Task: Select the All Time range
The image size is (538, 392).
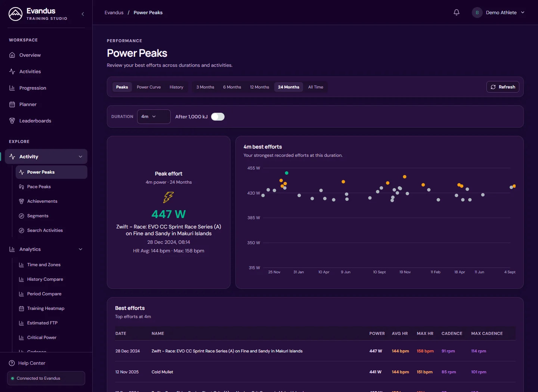Action: 316,87
